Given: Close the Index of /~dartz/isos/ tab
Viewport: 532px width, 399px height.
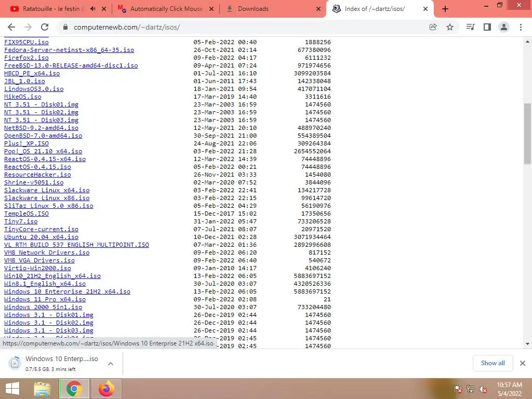Looking at the screenshot, I should point(425,9).
